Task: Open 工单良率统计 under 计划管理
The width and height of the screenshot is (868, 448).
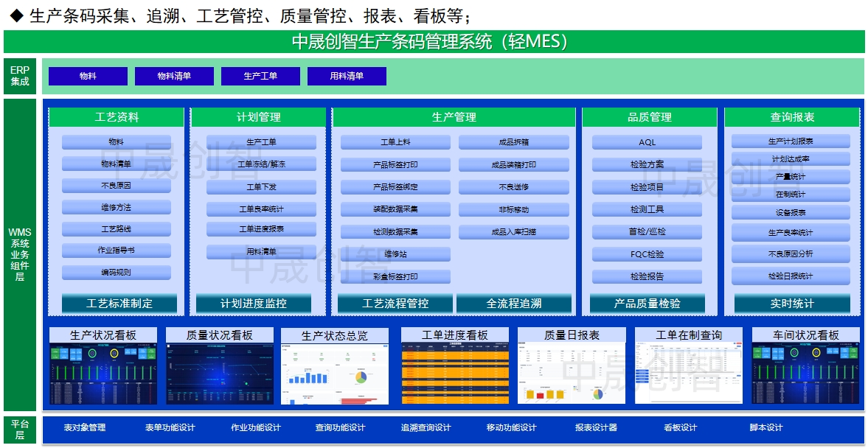Action: (261, 209)
